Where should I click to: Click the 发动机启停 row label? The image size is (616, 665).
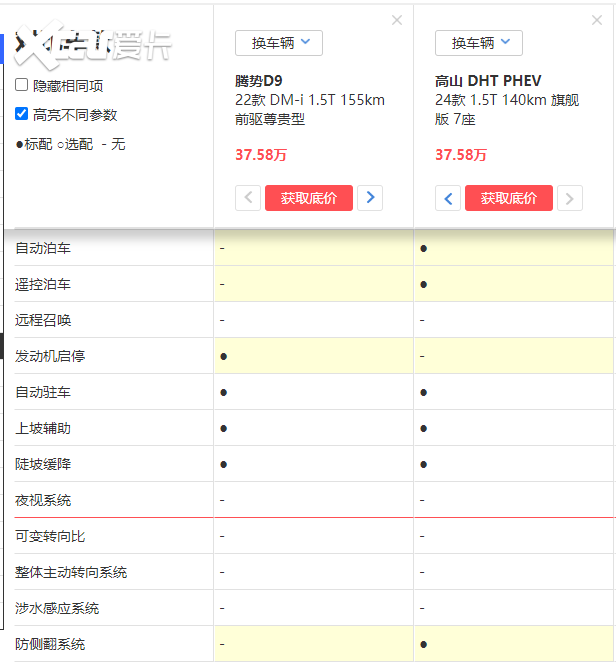[x=50, y=356]
